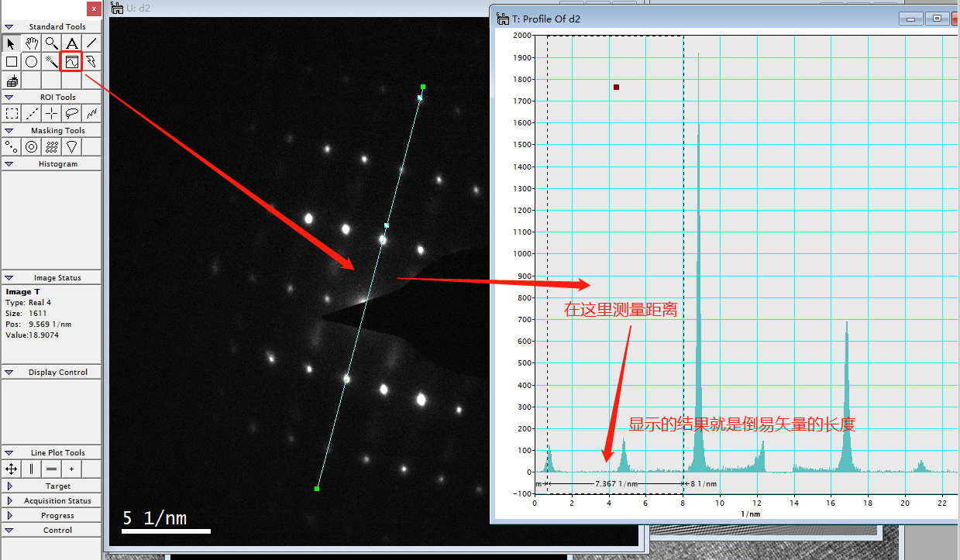Select the vertical zoom line plot tool

(51, 469)
